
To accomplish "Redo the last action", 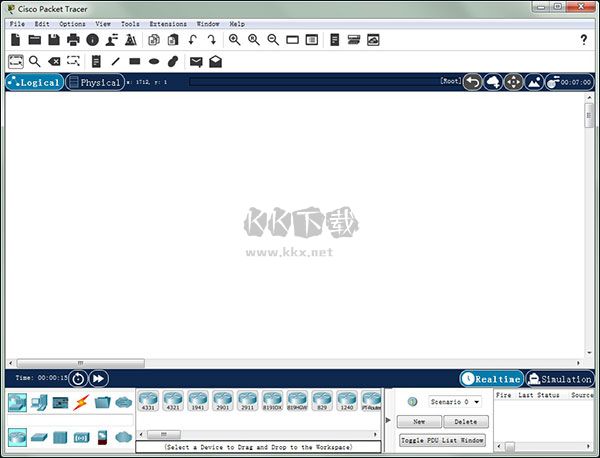I will pyautogui.click(x=212, y=40).
